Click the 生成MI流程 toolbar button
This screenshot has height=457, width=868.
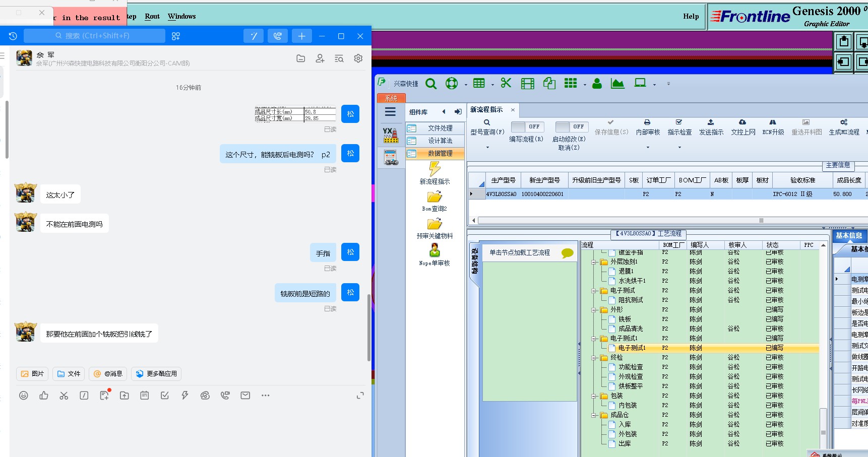coord(844,128)
